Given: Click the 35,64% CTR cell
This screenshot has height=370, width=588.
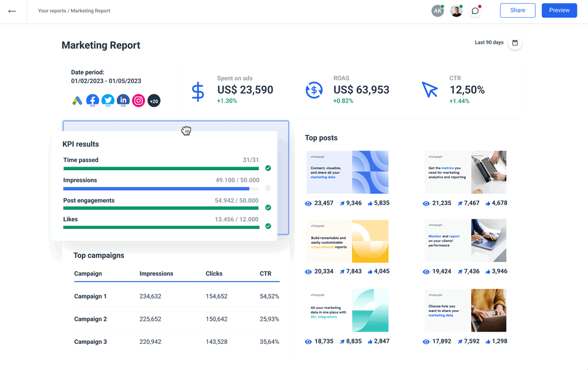Looking at the screenshot, I should click(x=269, y=342).
